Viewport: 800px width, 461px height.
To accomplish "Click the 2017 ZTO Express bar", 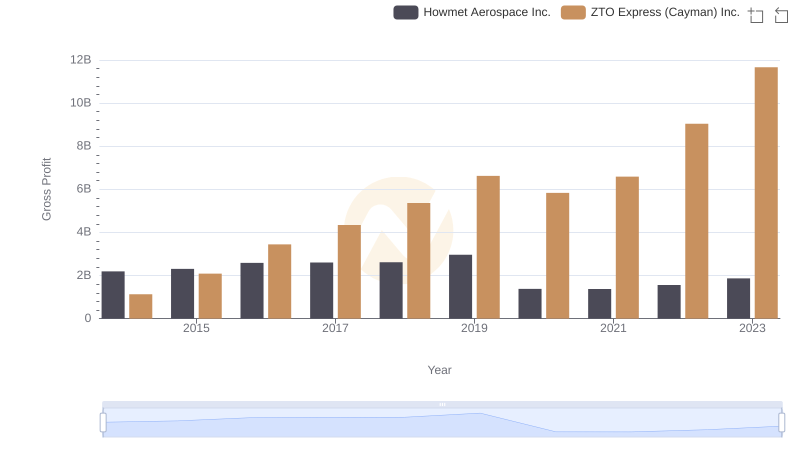I will pyautogui.click(x=349, y=272).
